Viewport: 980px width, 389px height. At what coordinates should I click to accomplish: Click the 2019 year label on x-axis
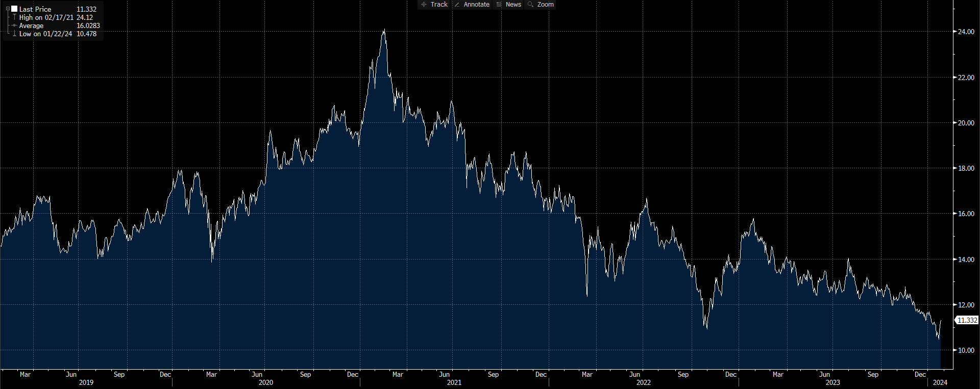pyautogui.click(x=86, y=382)
